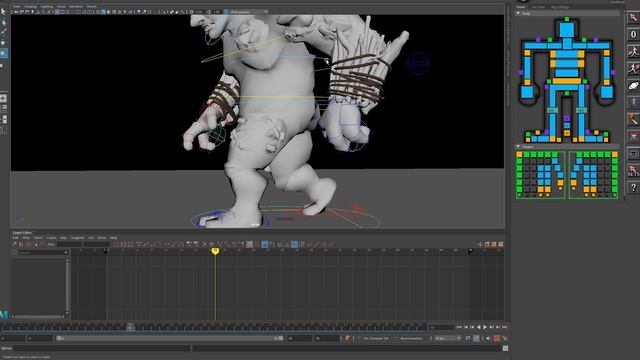The image size is (640, 360).
Task: Select the orange hips bar in body picker
Action: pyautogui.click(x=567, y=81)
